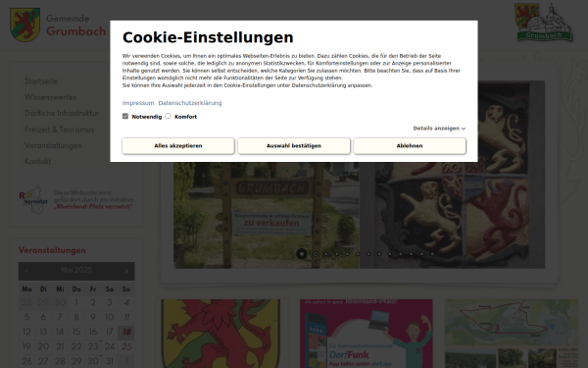Select May 18 in the calendar
This screenshot has width=588, height=368.
click(x=126, y=332)
